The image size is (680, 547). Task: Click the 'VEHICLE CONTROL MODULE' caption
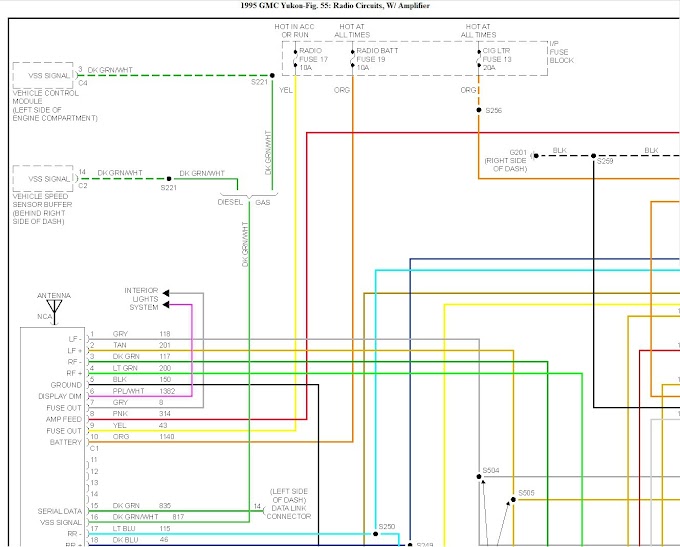46,97
